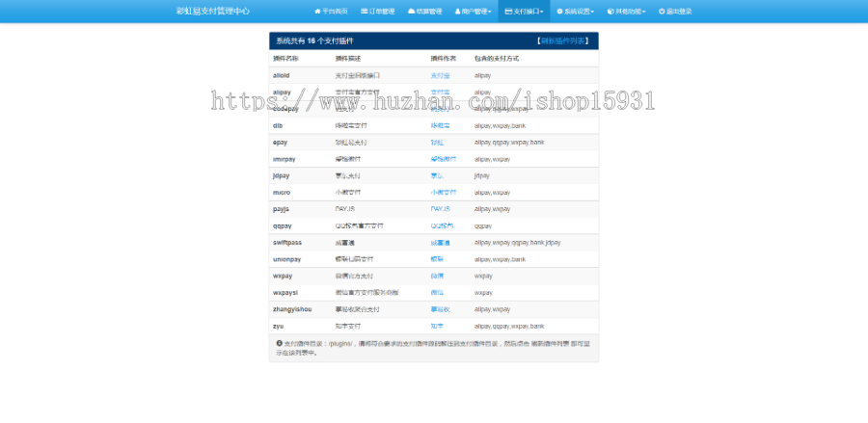Open 订单管理 in the top navigation
The image size is (868, 423).
[x=377, y=11]
